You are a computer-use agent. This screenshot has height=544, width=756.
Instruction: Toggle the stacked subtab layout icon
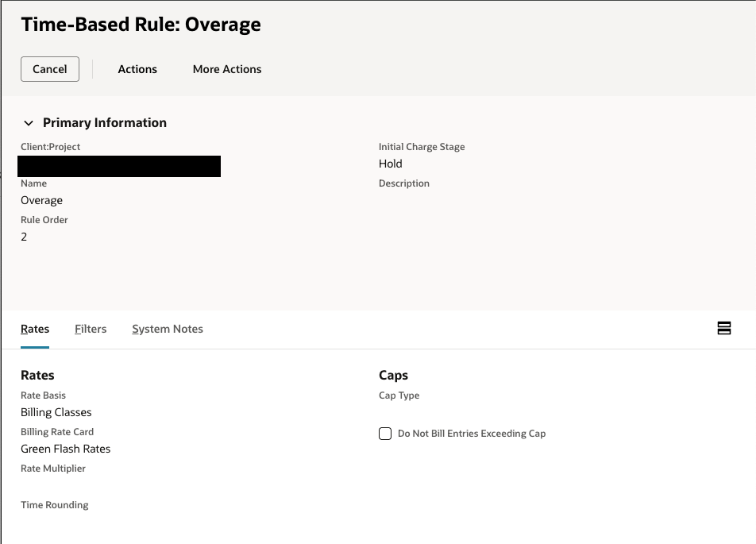[723, 328]
